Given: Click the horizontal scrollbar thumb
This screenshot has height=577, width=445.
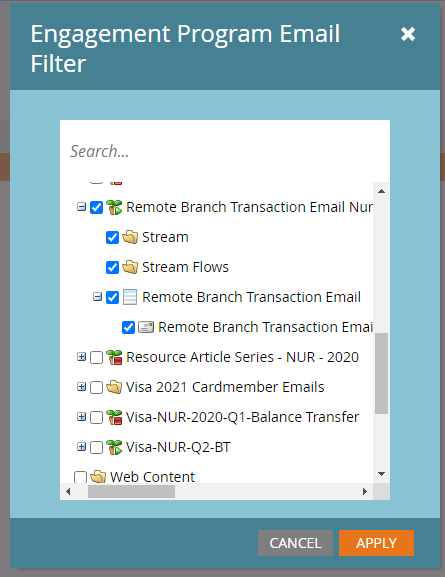Looking at the screenshot, I should point(131,492).
